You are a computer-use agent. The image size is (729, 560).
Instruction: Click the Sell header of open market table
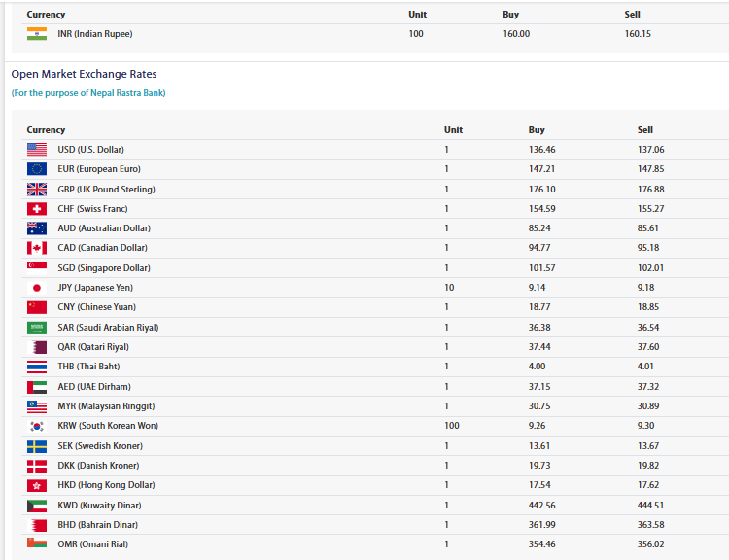pos(645,130)
